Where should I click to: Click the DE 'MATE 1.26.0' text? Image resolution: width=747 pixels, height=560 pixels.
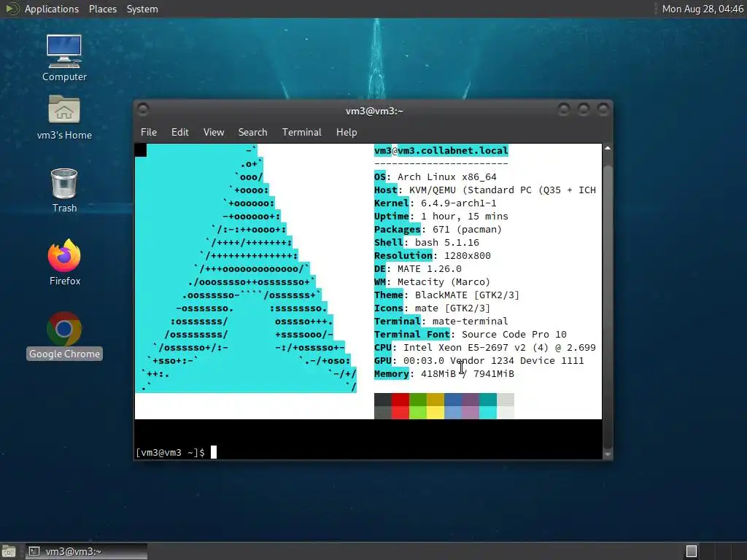pos(429,269)
